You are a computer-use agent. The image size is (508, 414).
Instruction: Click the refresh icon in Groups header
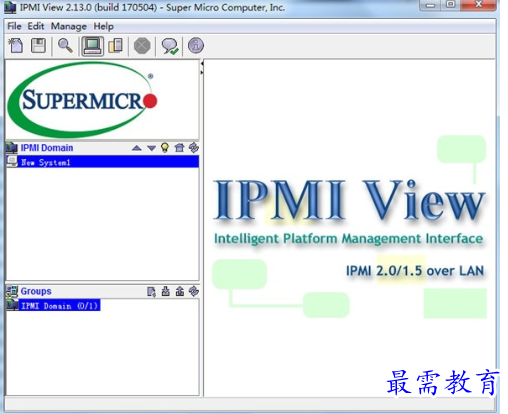tap(194, 291)
